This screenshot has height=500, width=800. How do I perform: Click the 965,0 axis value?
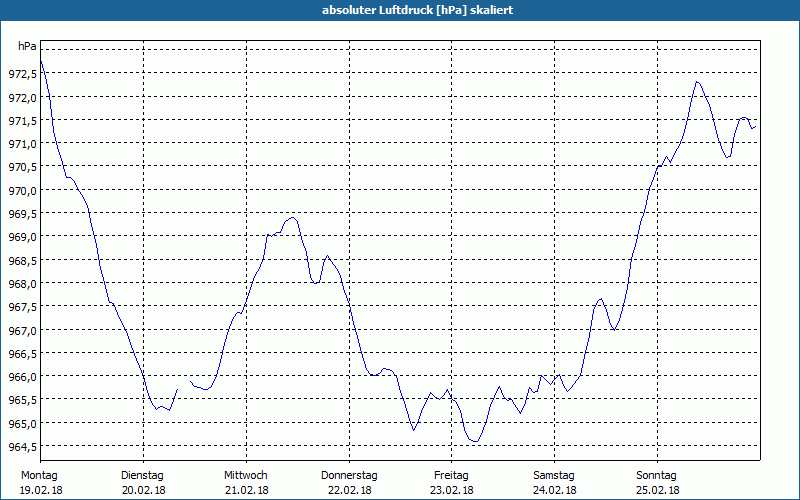pyautogui.click(x=23, y=423)
